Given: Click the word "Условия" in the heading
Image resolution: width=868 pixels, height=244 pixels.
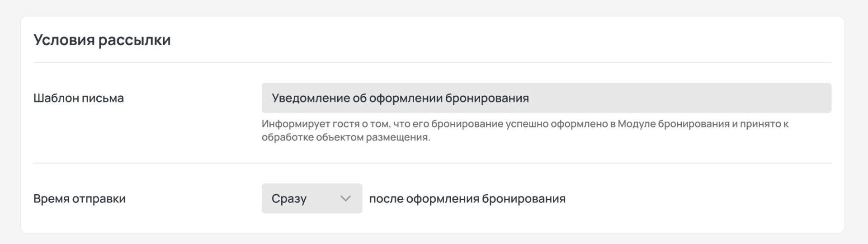Looking at the screenshot, I should [64, 40].
